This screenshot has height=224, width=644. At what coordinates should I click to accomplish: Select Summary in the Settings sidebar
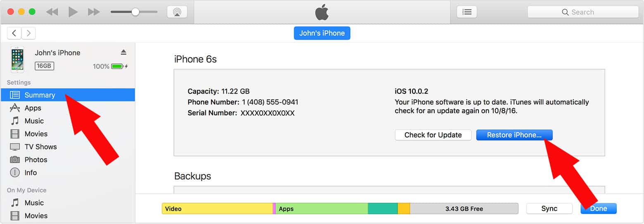coord(40,95)
